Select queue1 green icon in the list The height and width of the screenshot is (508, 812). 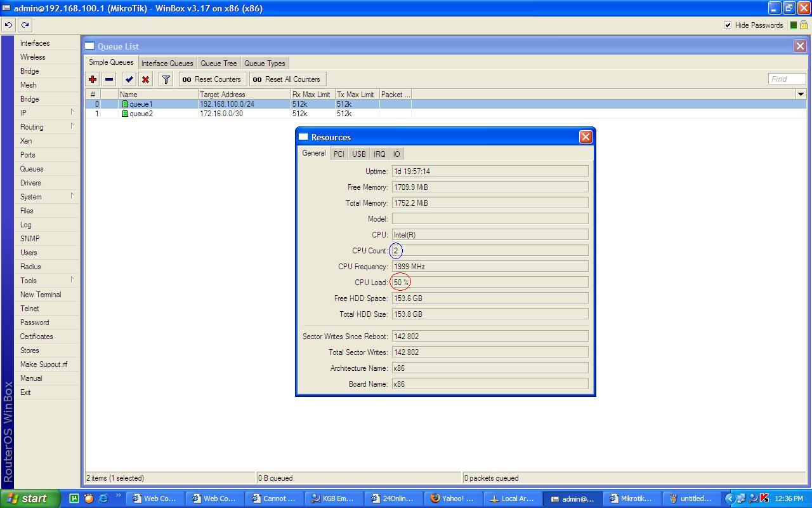124,104
